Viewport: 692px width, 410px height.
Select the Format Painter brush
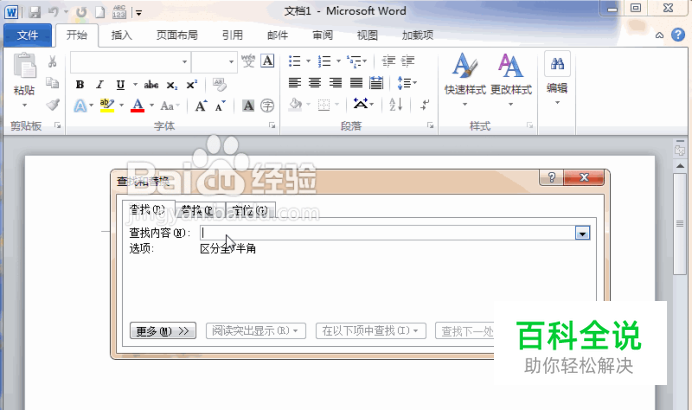tap(53, 105)
